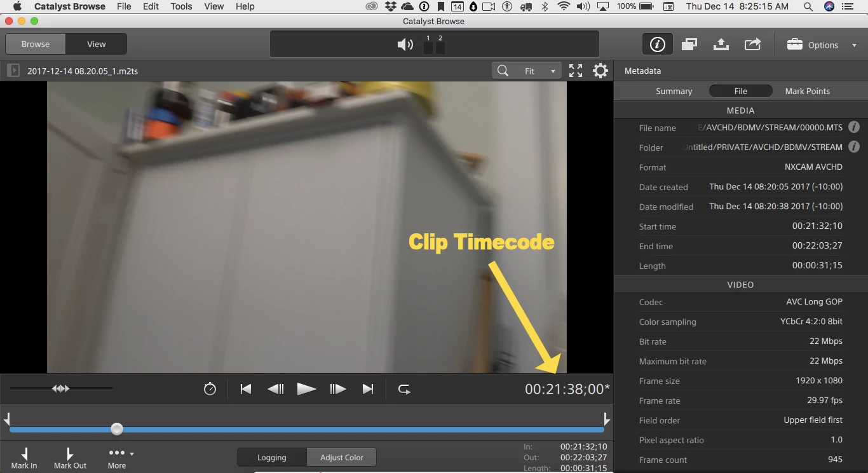
Task: Open the Apple menu
Action: [17, 6]
